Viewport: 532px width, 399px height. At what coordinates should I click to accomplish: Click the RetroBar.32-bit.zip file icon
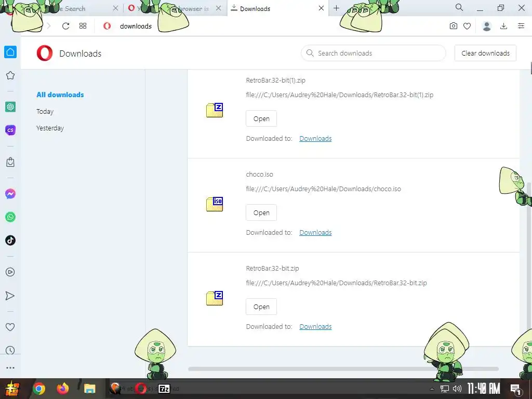(215, 298)
